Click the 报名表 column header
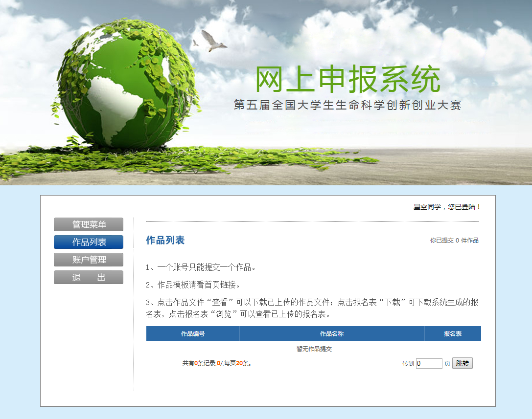This screenshot has height=419, width=532. point(452,334)
